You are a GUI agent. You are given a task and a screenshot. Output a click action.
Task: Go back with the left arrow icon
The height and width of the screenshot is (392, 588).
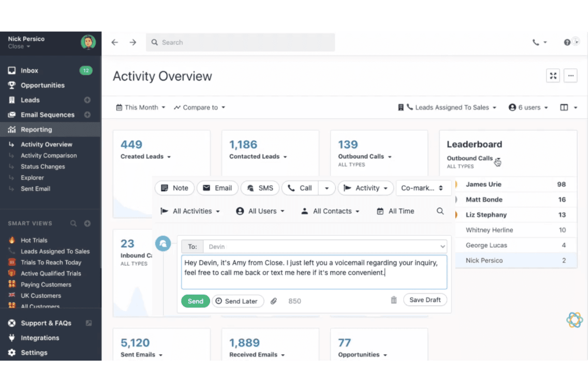pyautogui.click(x=115, y=42)
